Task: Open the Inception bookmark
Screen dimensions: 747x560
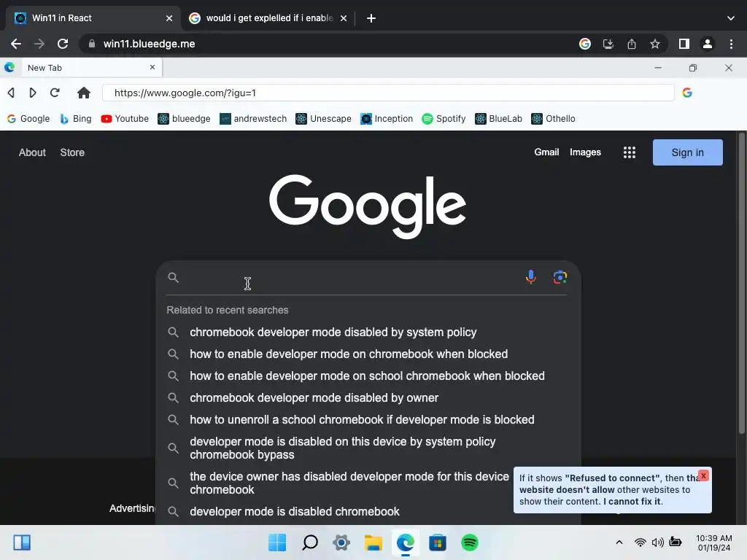Action: click(x=387, y=119)
